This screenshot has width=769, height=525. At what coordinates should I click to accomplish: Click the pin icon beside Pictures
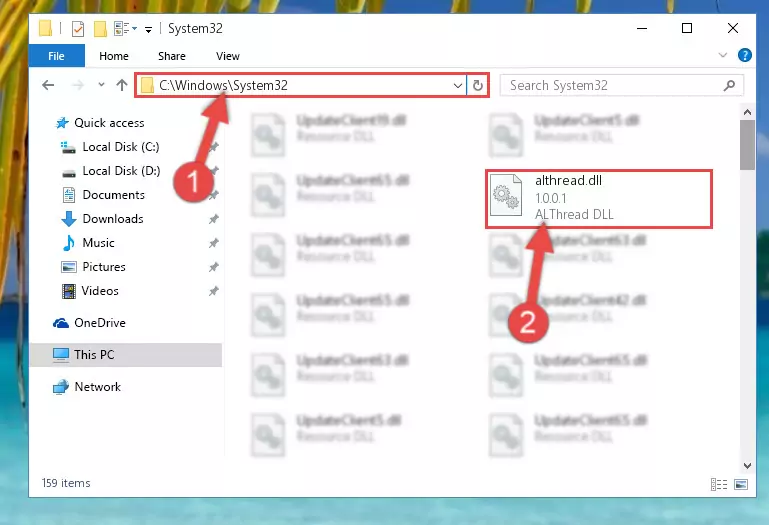pyautogui.click(x=213, y=267)
